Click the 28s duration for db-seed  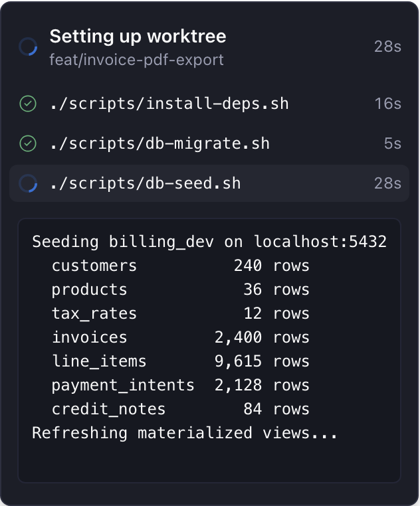387,183
